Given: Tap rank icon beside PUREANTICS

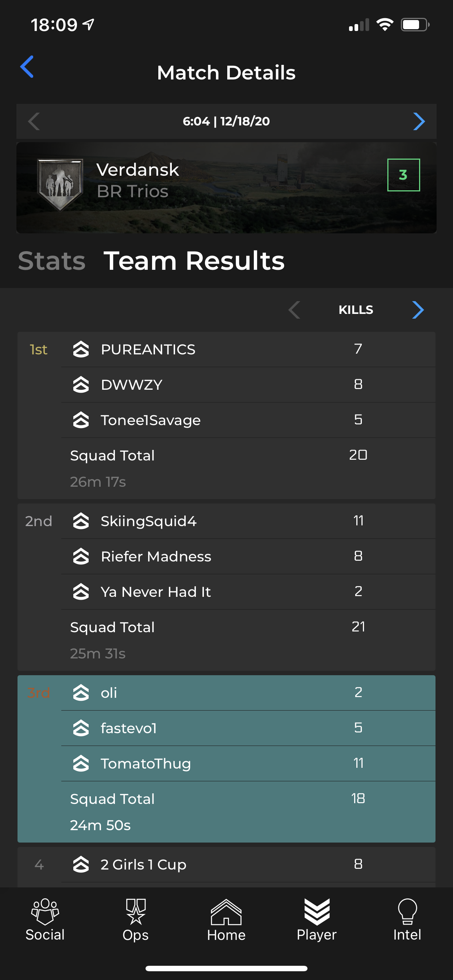Looking at the screenshot, I should [81, 349].
